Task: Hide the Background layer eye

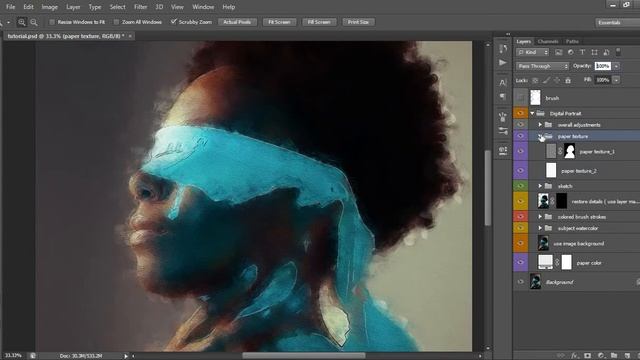Action: click(520, 282)
